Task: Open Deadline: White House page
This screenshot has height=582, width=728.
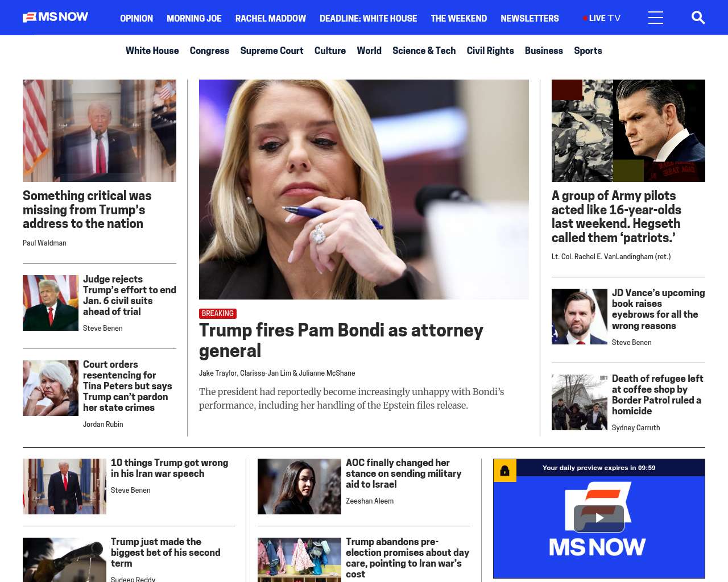Action: (x=368, y=18)
